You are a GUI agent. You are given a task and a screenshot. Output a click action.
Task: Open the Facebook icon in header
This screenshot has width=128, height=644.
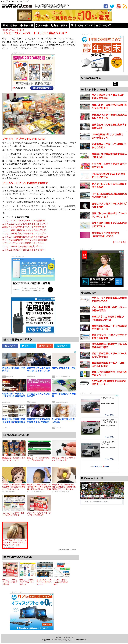click(x=106, y=6)
